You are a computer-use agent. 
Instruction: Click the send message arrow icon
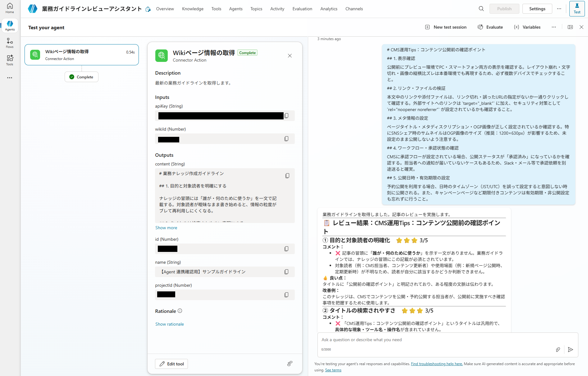pos(570,350)
